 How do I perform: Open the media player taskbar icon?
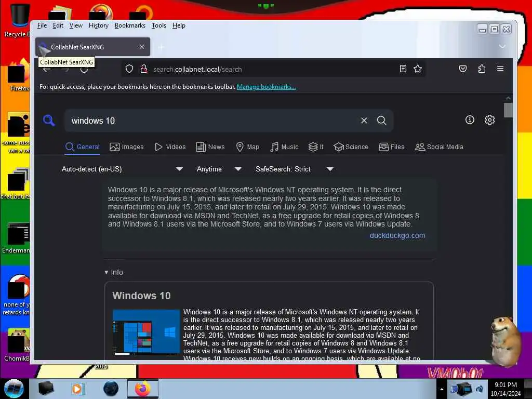77,389
